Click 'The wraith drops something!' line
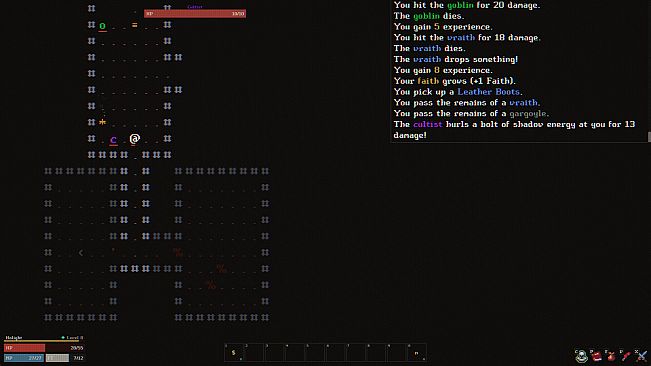This screenshot has width=651, height=366. (456, 59)
